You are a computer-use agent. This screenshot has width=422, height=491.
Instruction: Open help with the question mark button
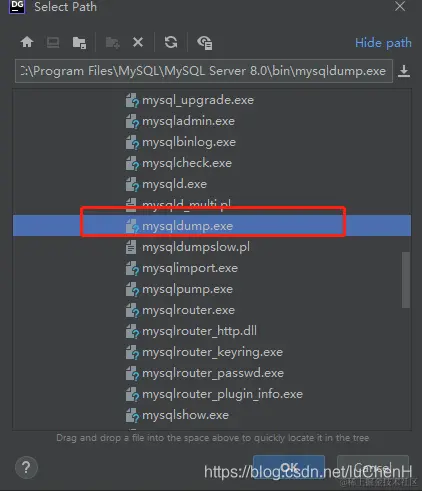[26, 467]
